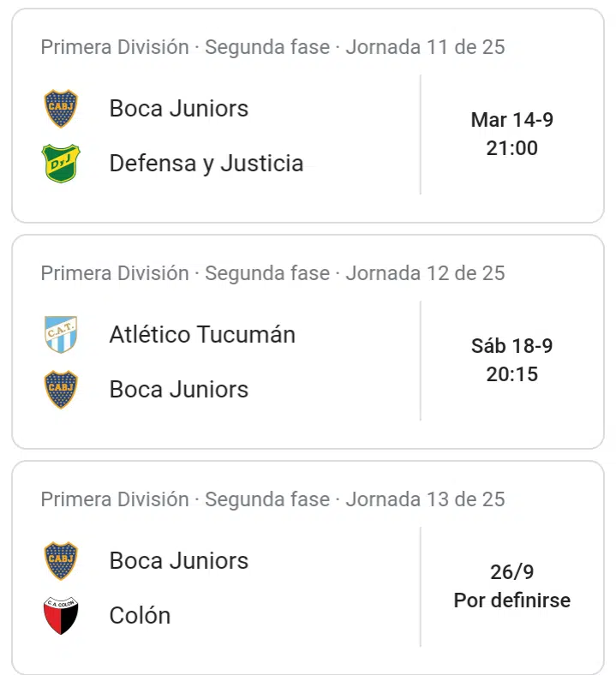Click Boca Juniors name under Atlético Tucumán
The image size is (616, 675).
pyautogui.click(x=179, y=390)
